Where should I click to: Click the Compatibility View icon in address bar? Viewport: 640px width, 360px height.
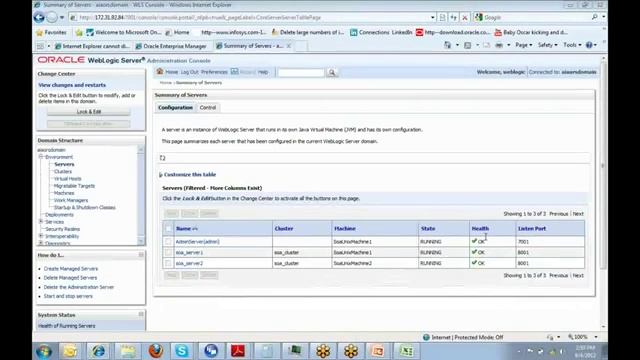click(442, 18)
